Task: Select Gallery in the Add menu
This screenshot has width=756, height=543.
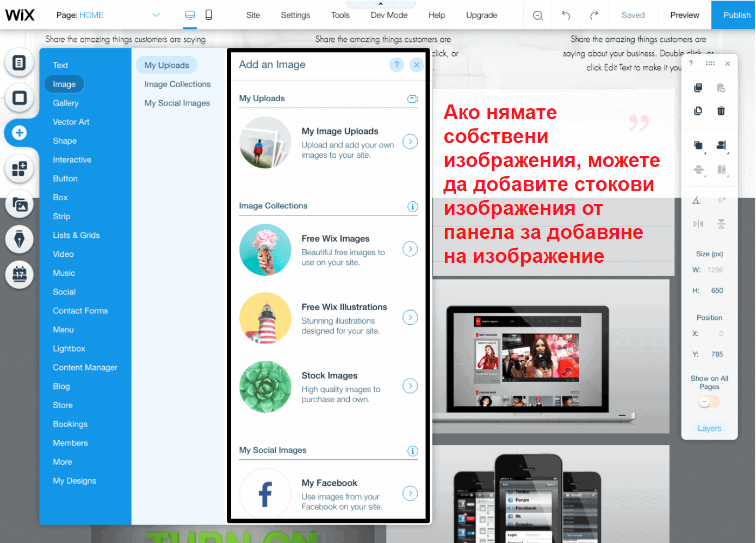Action: pos(66,103)
